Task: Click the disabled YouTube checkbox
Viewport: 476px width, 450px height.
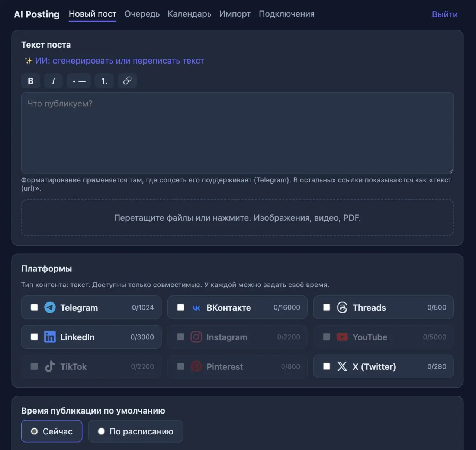Action: point(327,337)
